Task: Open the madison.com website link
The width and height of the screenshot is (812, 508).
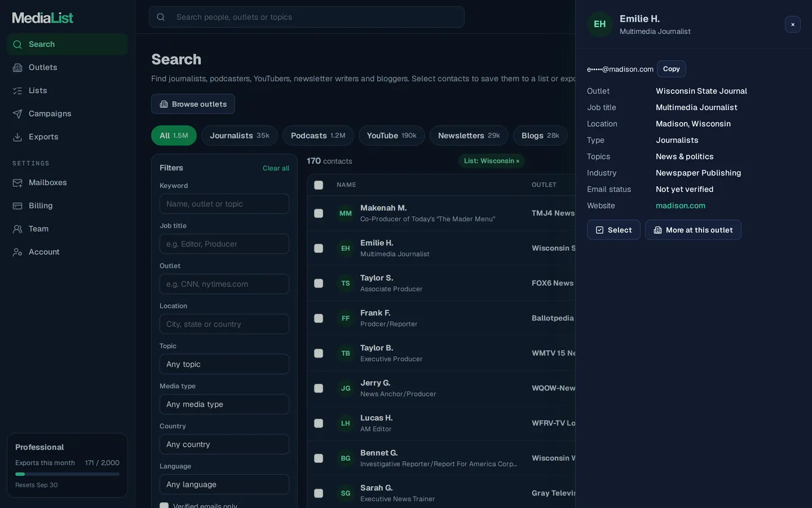Action: [x=681, y=205]
